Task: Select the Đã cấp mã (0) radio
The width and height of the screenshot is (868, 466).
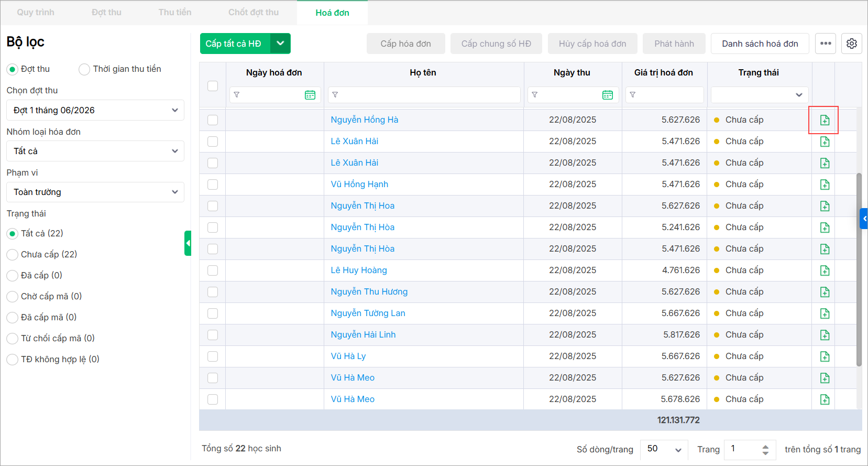Action: click(x=13, y=318)
